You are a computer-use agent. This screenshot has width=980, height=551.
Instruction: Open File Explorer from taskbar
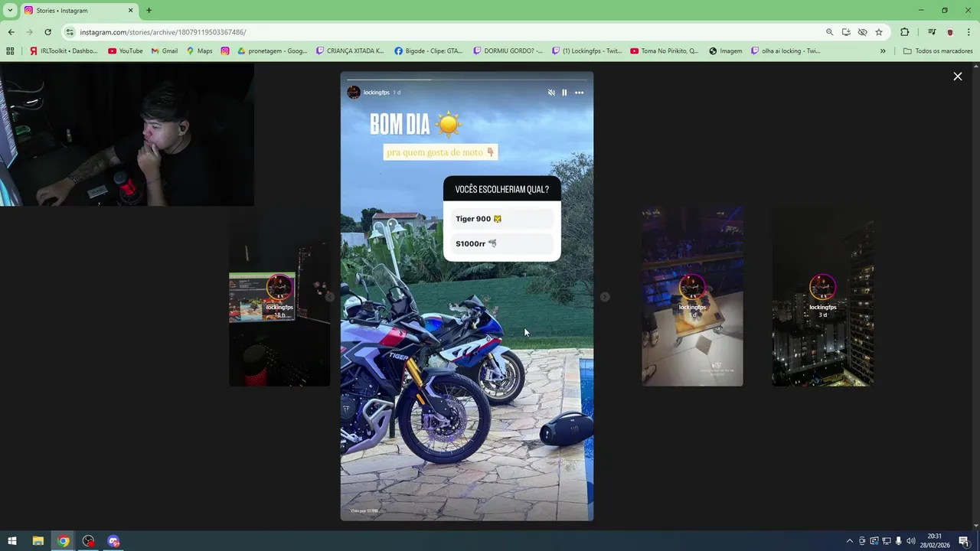click(38, 541)
